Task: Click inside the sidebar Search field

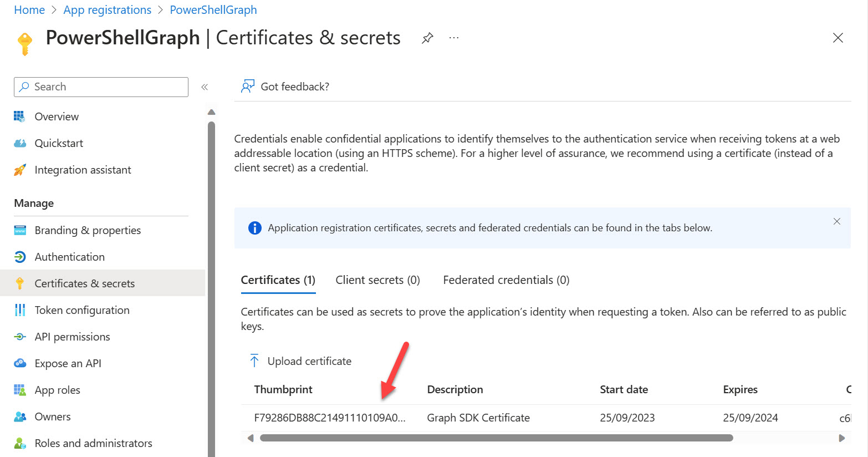Action: pos(100,87)
